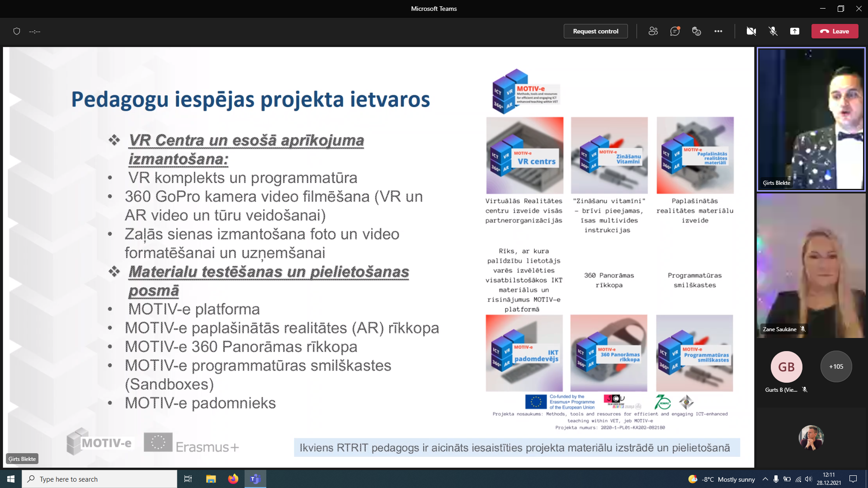
Task: Open Firefox from taskbar
Action: point(233,479)
